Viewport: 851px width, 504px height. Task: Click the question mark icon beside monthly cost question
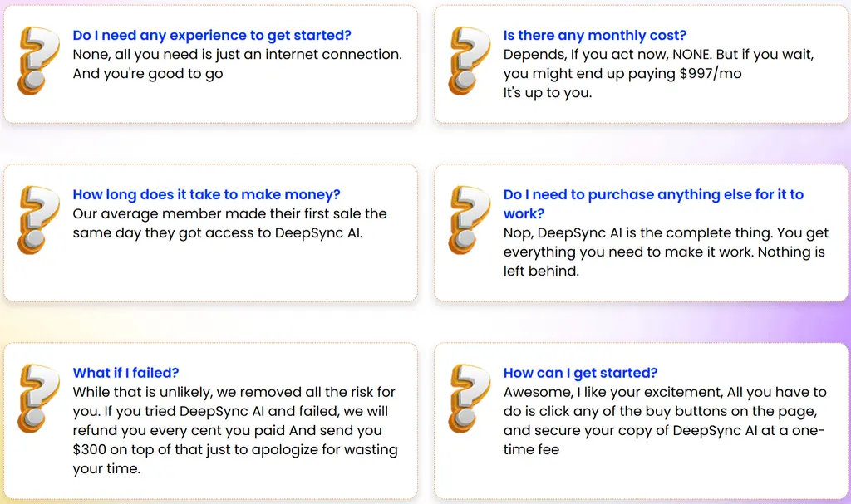point(469,61)
